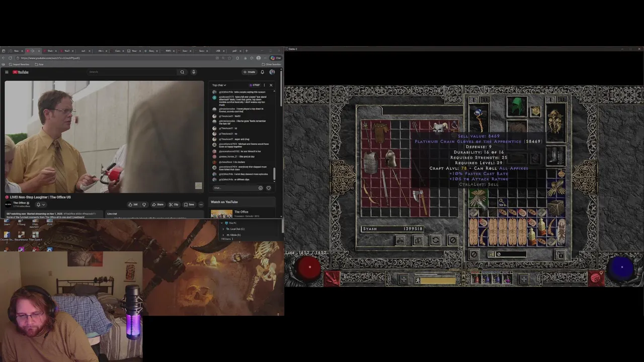Send a heart reaction in chat
The image size is (644, 362).
268,188
